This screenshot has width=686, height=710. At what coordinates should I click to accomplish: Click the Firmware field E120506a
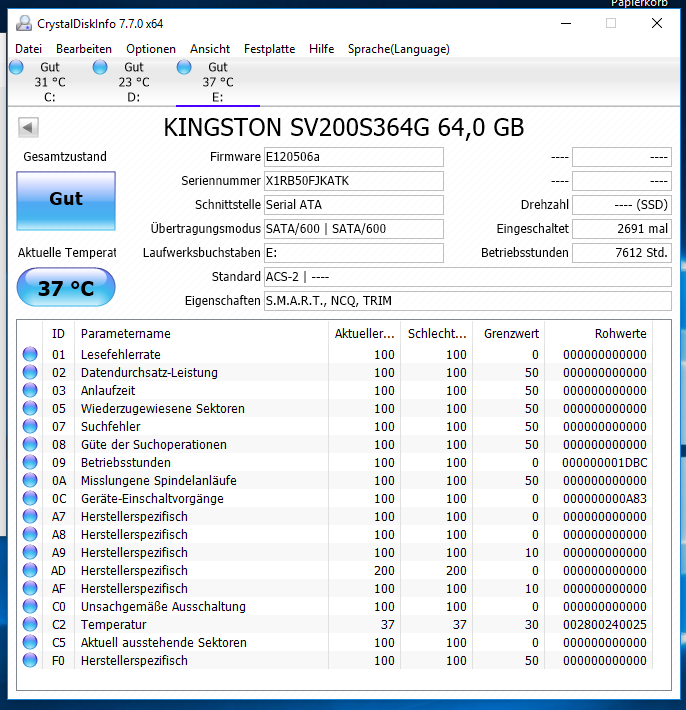tap(354, 157)
